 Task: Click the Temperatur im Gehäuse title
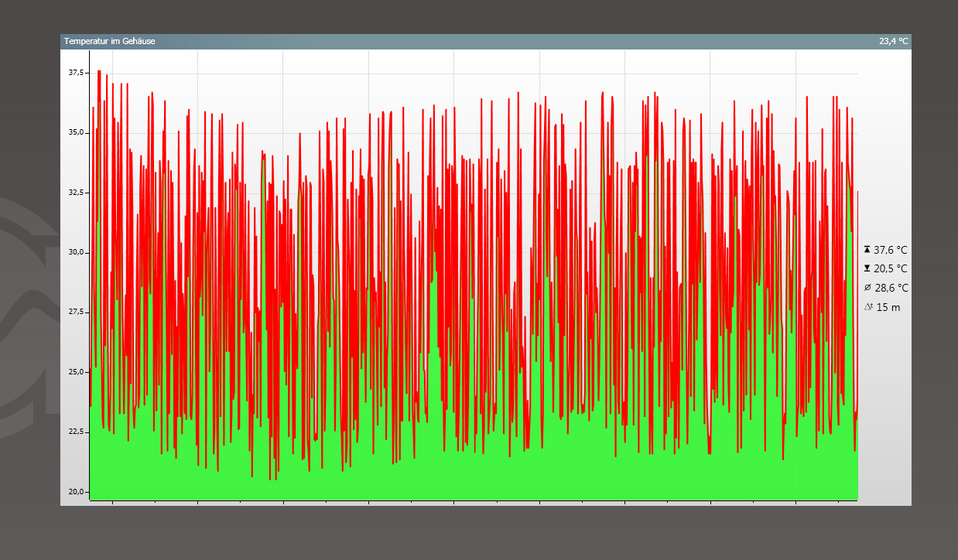click(x=109, y=41)
